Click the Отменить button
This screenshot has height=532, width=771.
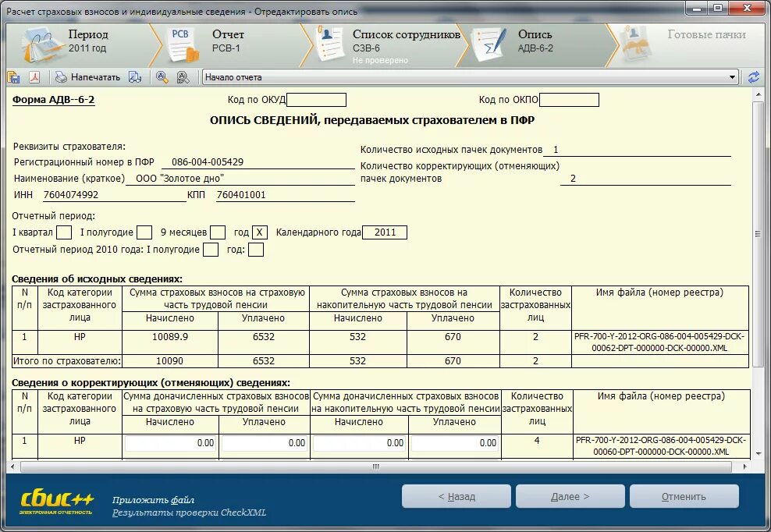[x=684, y=497]
